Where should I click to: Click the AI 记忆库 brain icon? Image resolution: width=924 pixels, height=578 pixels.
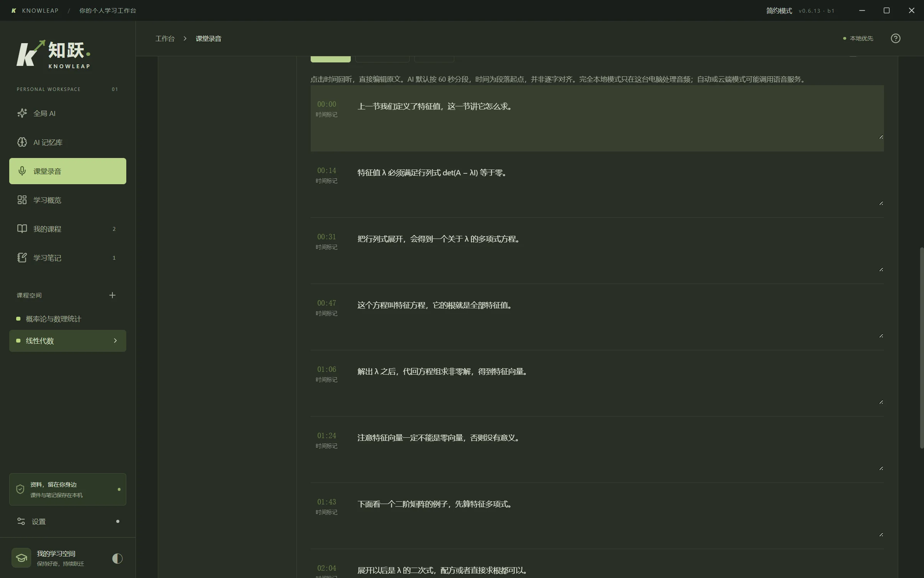coord(22,142)
